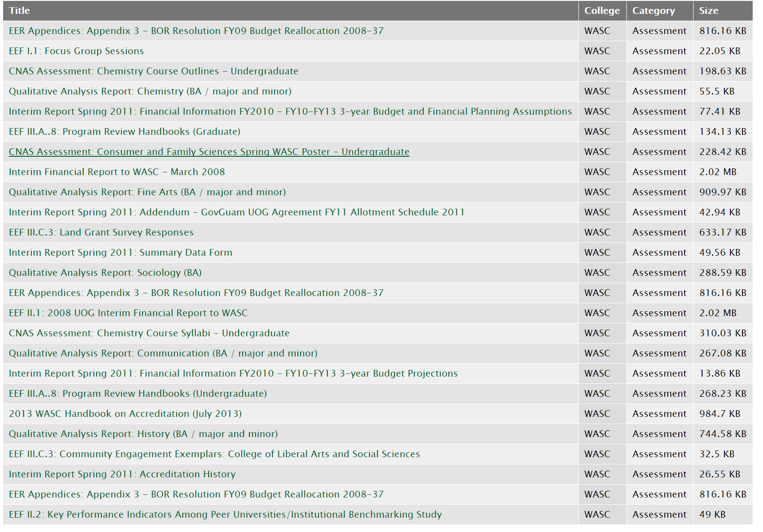Open GovGuam UOG Agreement FY11 Allotment Schedule link
Viewport: 763px width, 532px height.
[x=237, y=212]
